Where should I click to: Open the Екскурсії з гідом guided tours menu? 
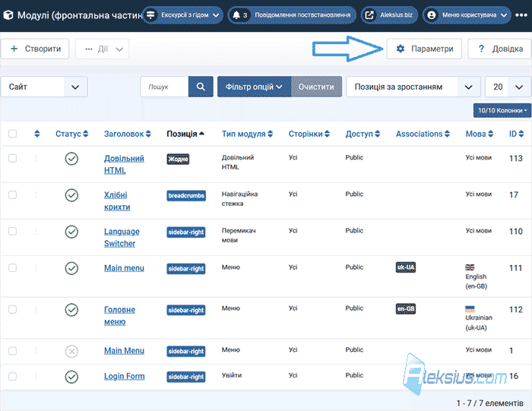coord(182,15)
